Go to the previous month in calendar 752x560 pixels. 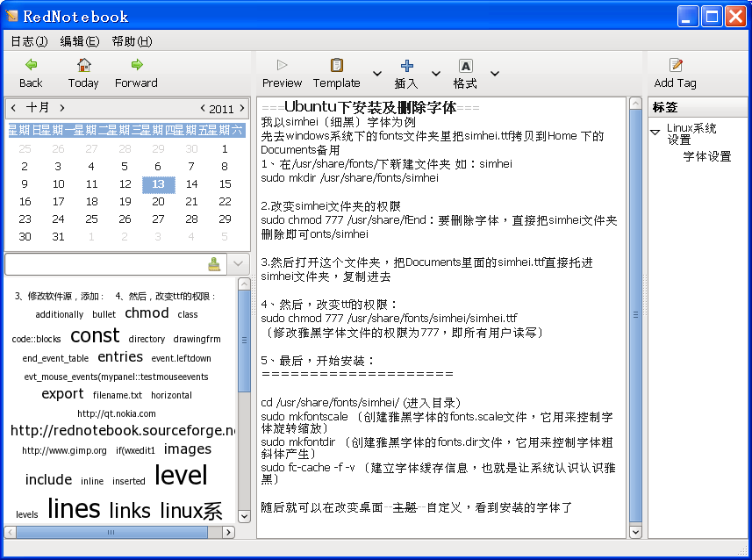tap(13, 108)
